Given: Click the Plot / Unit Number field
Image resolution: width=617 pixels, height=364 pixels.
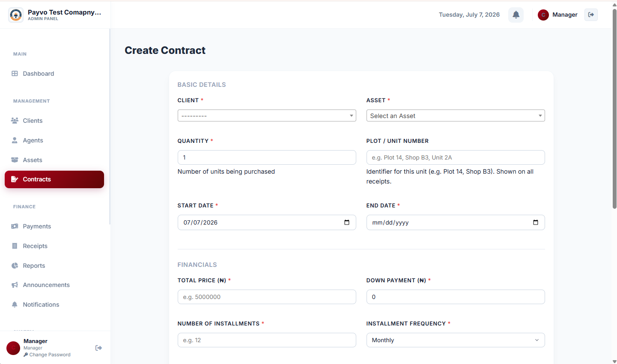Looking at the screenshot, I should pyautogui.click(x=456, y=157).
